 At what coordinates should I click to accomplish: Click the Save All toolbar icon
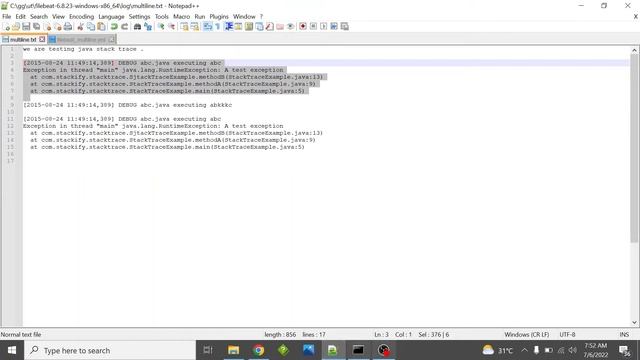36,27
